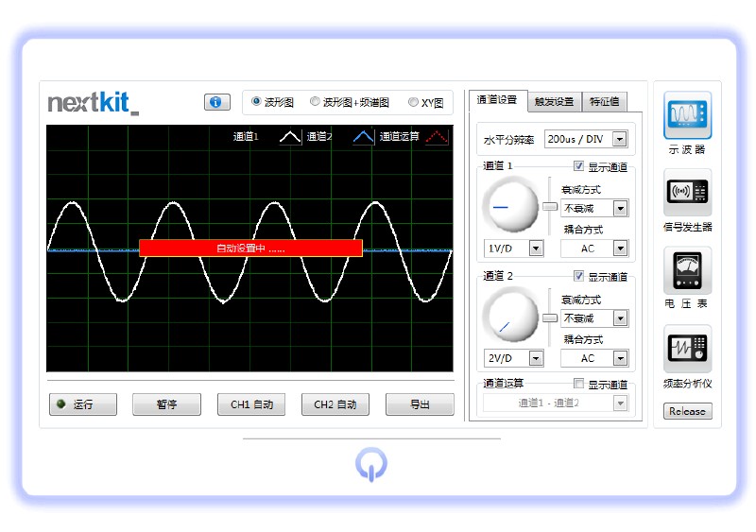Screen dimensions: 756x532
Task: Click the power icon at bottom
Action: (x=370, y=464)
